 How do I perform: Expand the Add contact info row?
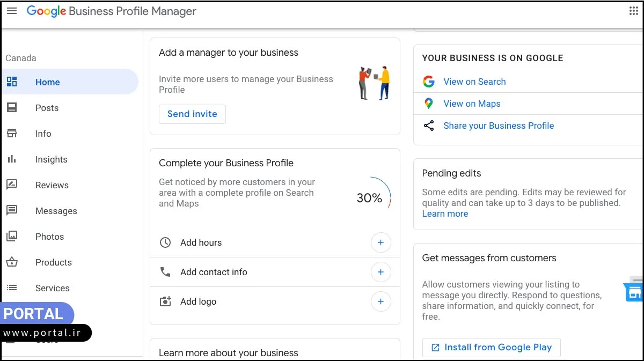tap(381, 272)
